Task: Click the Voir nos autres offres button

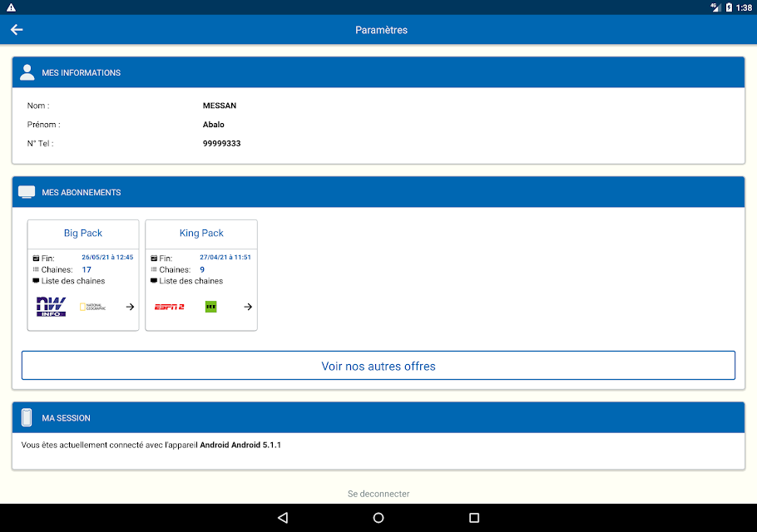Action: (x=378, y=366)
